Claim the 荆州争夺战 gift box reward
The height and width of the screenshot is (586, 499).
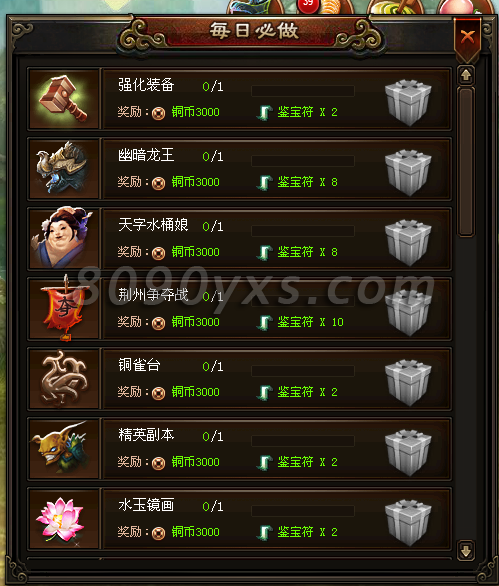[x=408, y=312]
